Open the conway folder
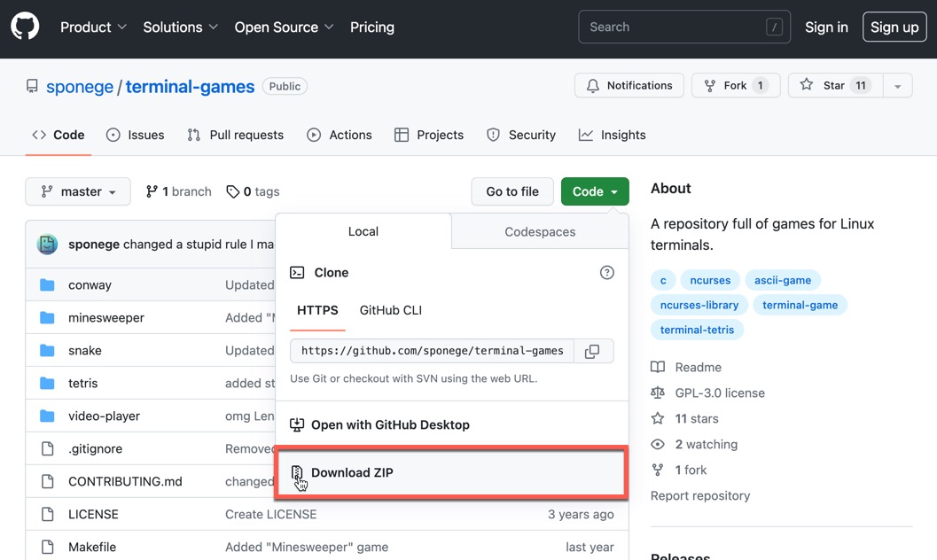This screenshot has height=560, width=937. [90, 284]
